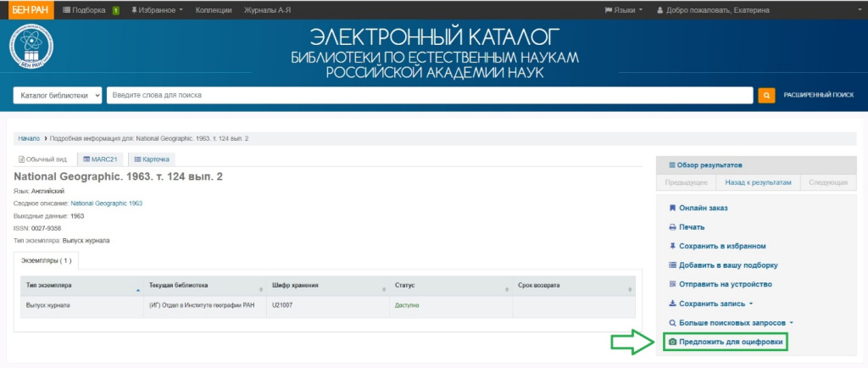Click Отправить на устройство QR action
Image resolution: width=868 pixels, height=368 pixels.
721,284
